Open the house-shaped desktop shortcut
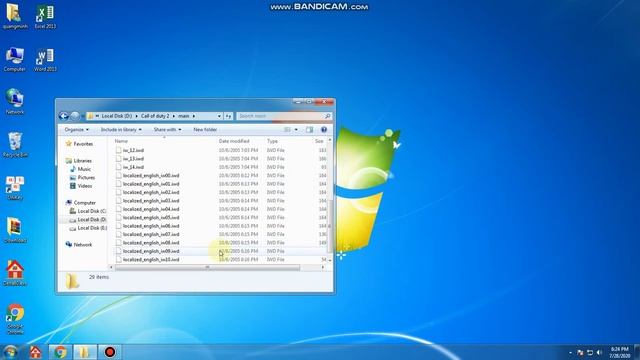The image size is (640, 360). point(15,273)
